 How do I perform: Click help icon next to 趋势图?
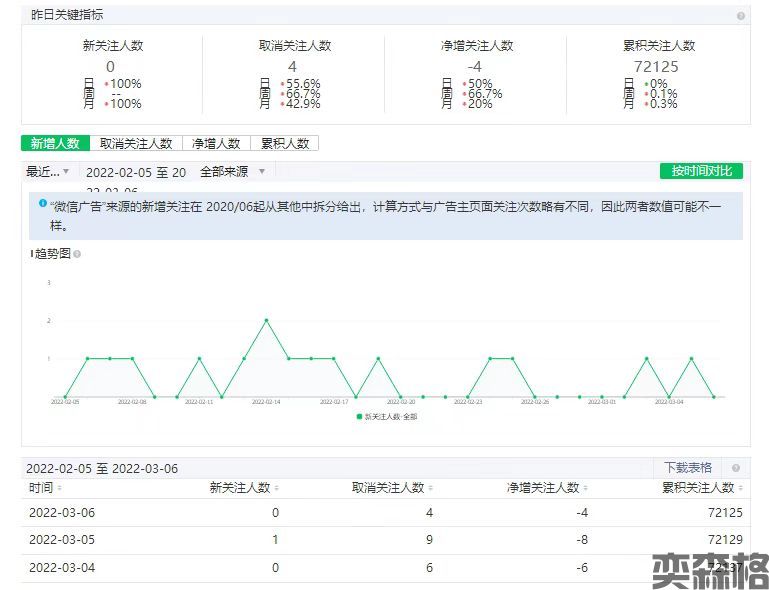pyautogui.click(x=77, y=254)
